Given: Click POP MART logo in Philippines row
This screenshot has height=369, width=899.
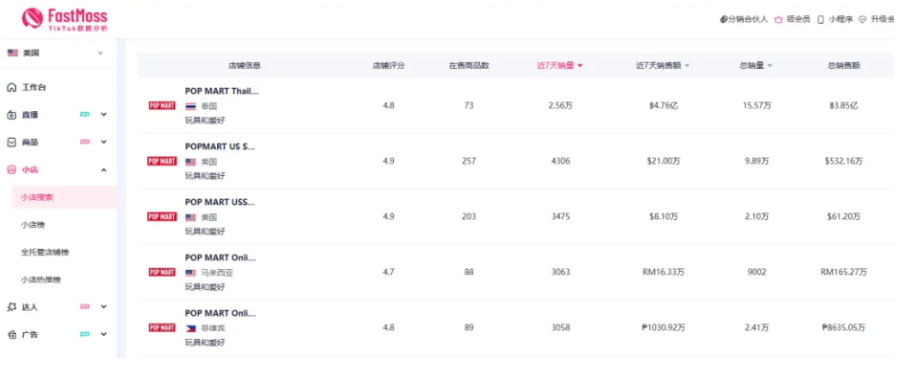Looking at the screenshot, I should click(162, 327).
